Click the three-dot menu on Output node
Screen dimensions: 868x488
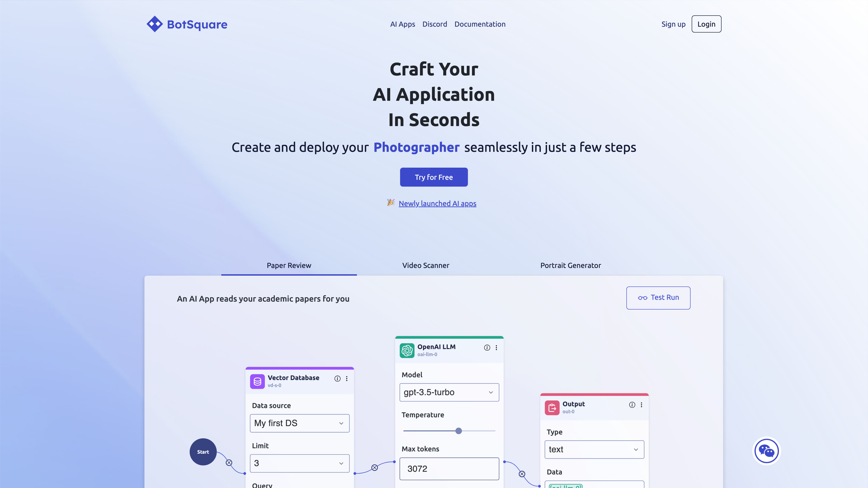point(641,405)
